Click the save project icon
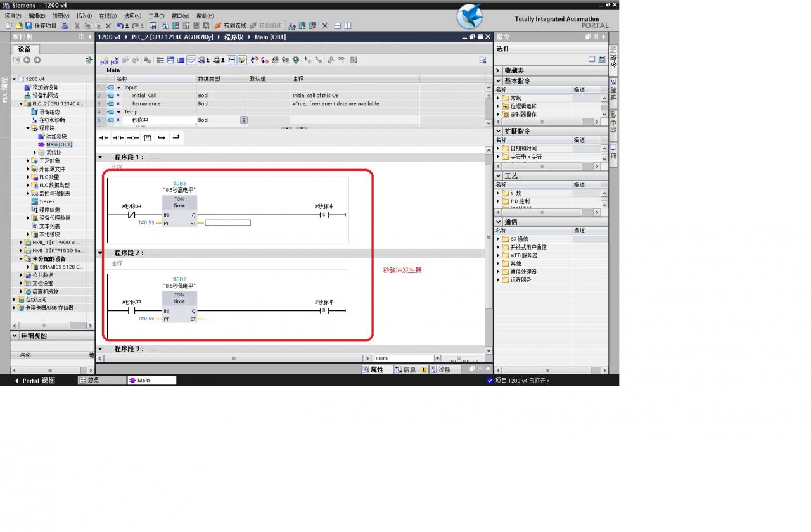The image size is (811, 532). (29, 26)
